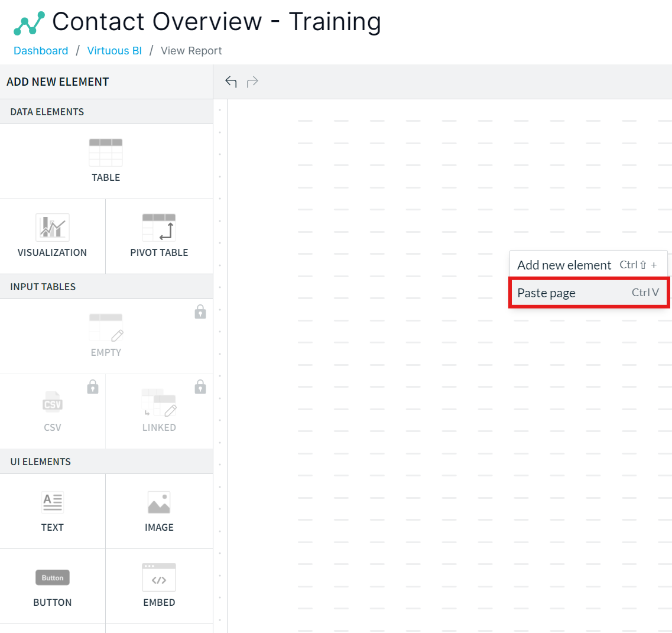The width and height of the screenshot is (672, 633).
Task: Click the Undo arrow icon
Action: click(231, 82)
